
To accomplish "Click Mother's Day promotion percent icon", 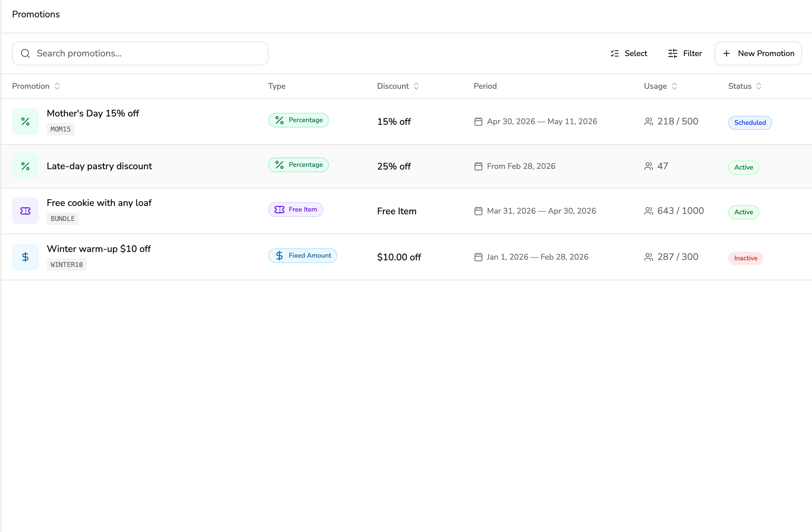I will [x=25, y=121].
